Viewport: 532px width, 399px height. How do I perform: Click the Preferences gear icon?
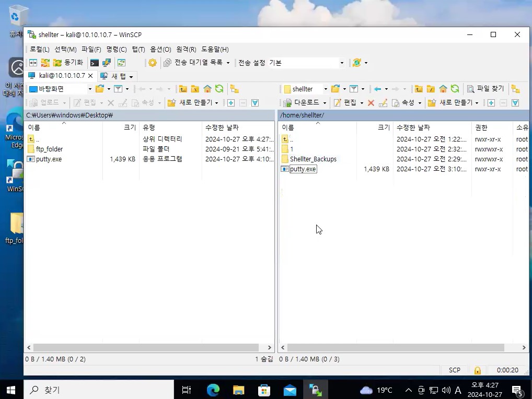[153, 63]
